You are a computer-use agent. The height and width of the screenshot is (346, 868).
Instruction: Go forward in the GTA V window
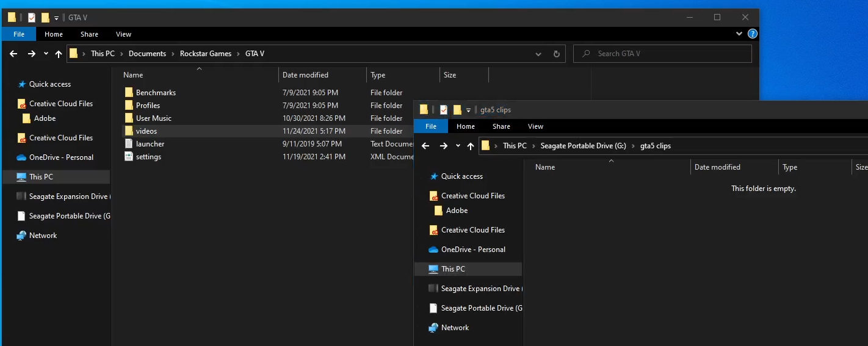(x=32, y=54)
